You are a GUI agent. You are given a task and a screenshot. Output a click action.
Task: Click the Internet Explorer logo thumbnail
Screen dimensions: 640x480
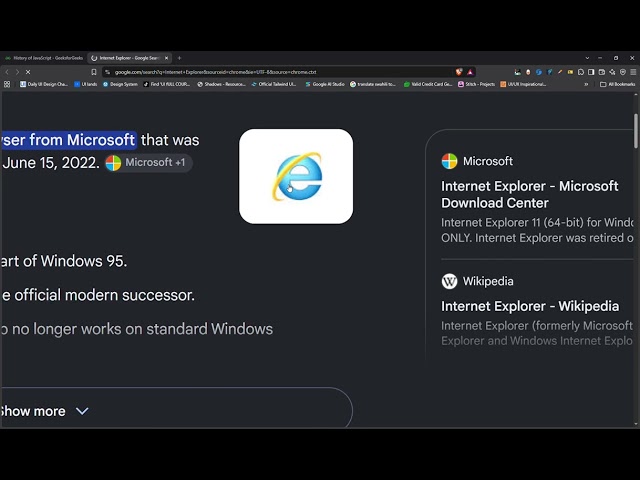coord(296,176)
